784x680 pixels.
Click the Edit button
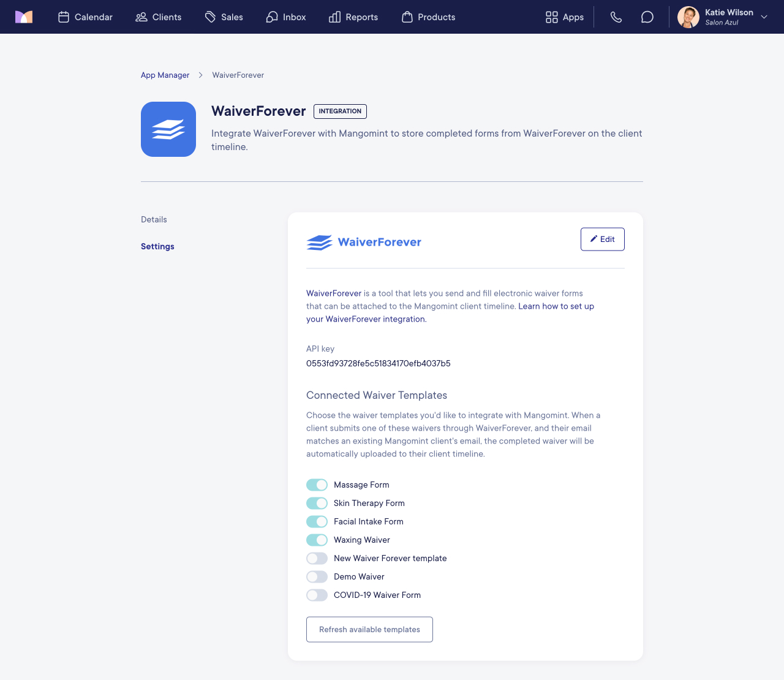[603, 239]
